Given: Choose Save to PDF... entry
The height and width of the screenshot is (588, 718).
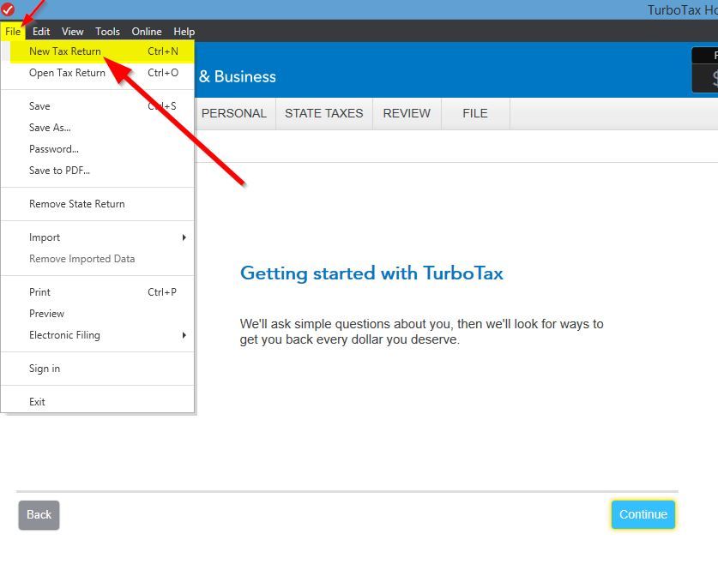Looking at the screenshot, I should pos(98,171).
